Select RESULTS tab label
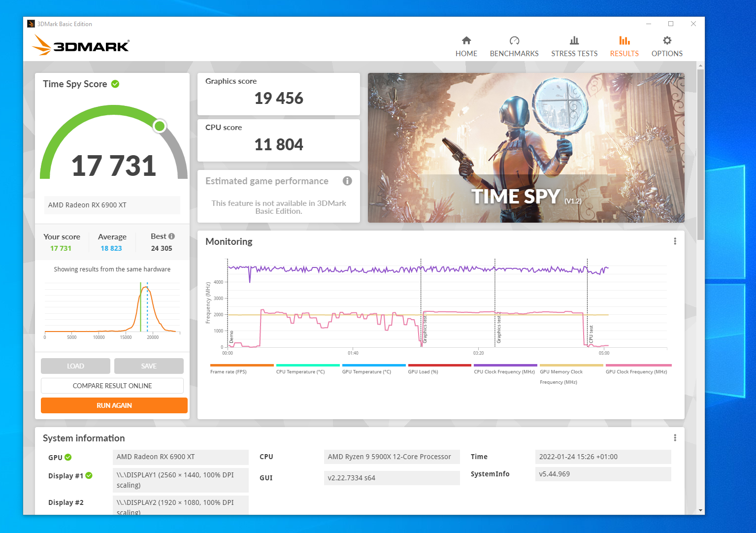The image size is (756, 533). tap(625, 53)
